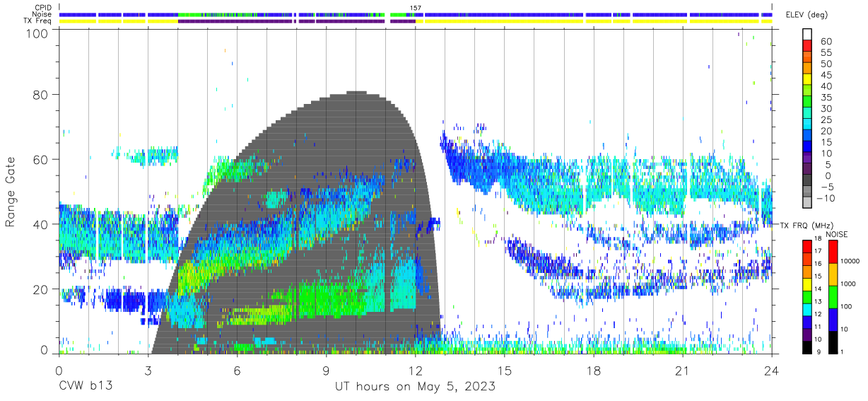Click the "-10" label on the ELEV colorbar
This screenshot has width=868, height=401.
click(826, 198)
